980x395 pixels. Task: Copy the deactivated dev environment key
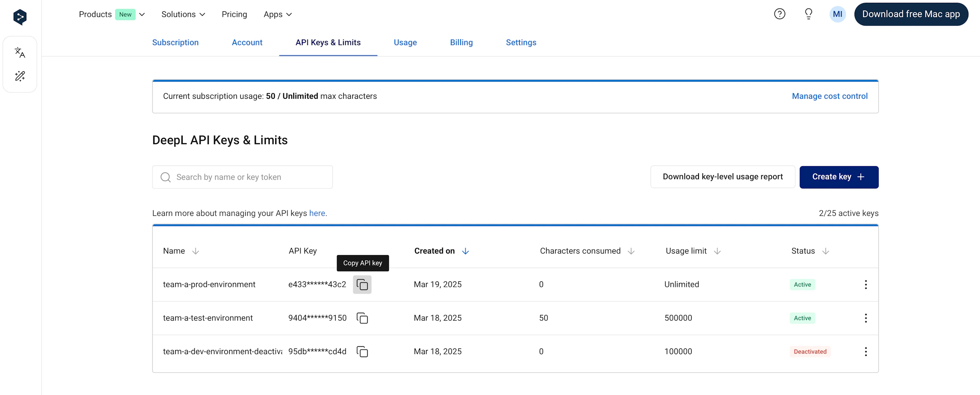click(x=362, y=352)
